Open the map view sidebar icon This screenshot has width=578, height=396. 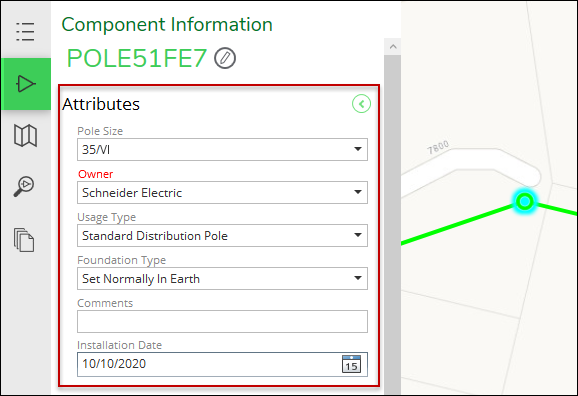(x=25, y=136)
